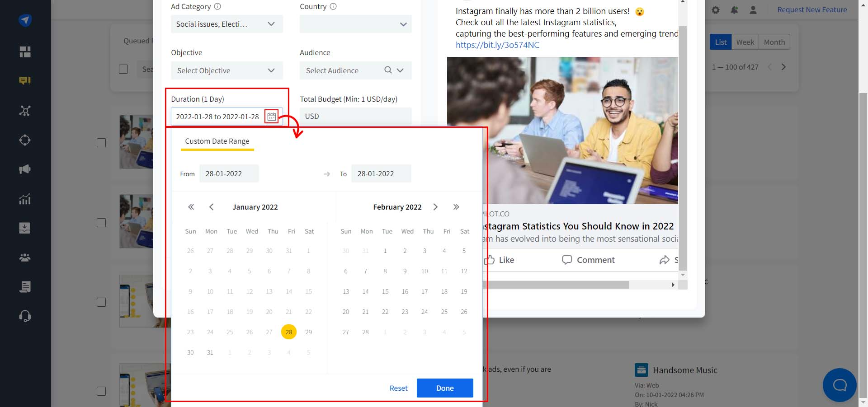The image size is (868, 407).
Task: Open the calendar icon in Duration field
Action: [x=271, y=117]
